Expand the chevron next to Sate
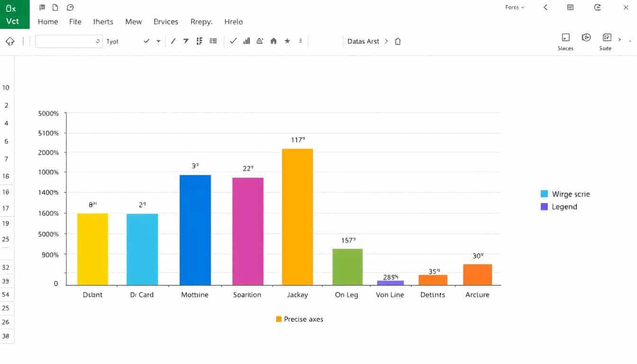The width and height of the screenshot is (637, 364). pos(619,39)
